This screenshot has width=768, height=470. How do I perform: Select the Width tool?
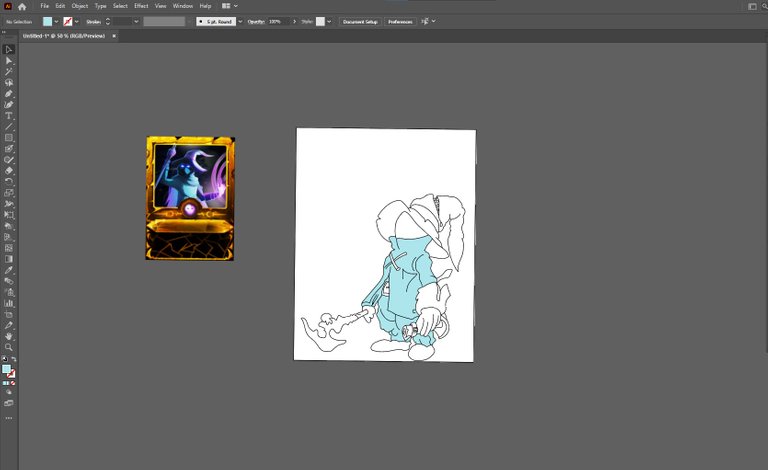tap(9, 204)
